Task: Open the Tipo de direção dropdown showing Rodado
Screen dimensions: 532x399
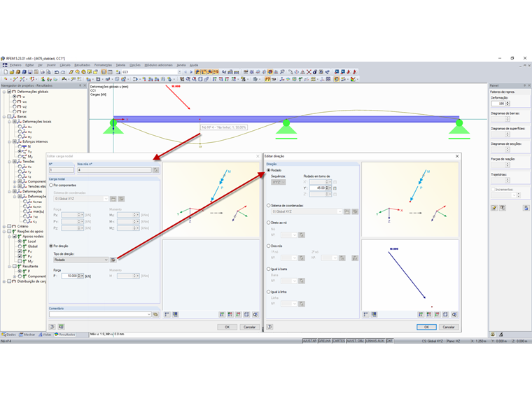Action: 80,260
